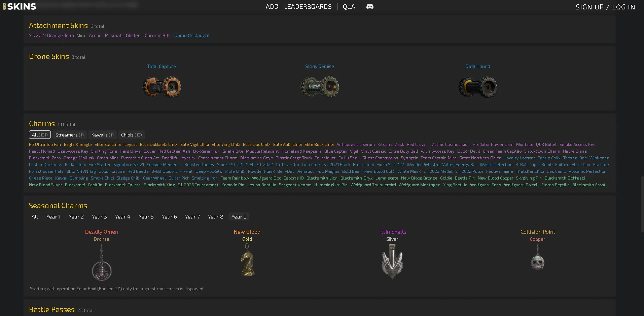Filter charms by Chibis (12)
The image size is (644, 316).
131,135
